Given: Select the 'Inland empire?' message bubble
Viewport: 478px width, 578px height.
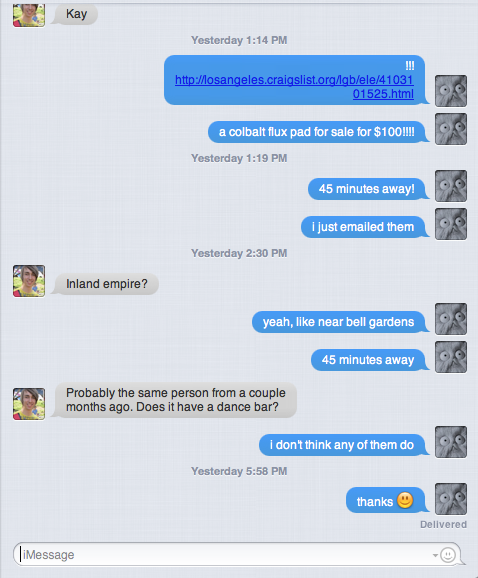Looking at the screenshot, I should click(106, 284).
